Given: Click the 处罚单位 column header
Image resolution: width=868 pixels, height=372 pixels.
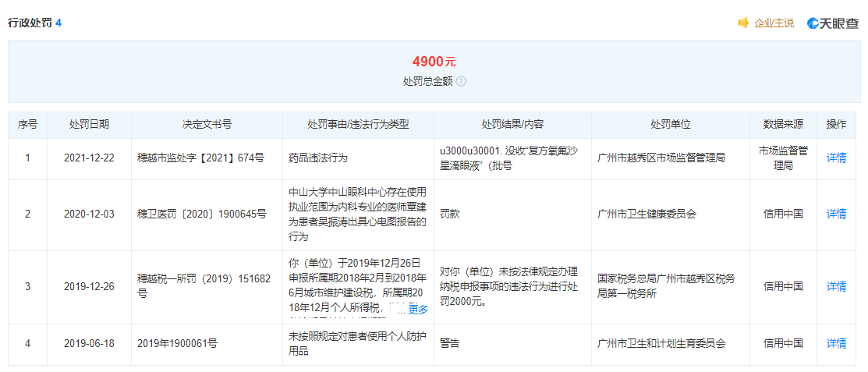Looking at the screenshot, I should coord(671,125).
